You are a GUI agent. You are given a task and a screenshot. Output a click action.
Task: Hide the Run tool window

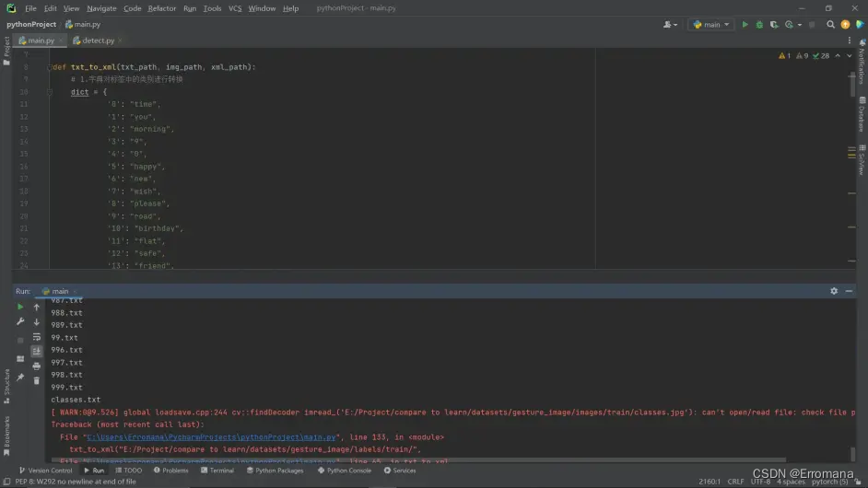point(849,291)
